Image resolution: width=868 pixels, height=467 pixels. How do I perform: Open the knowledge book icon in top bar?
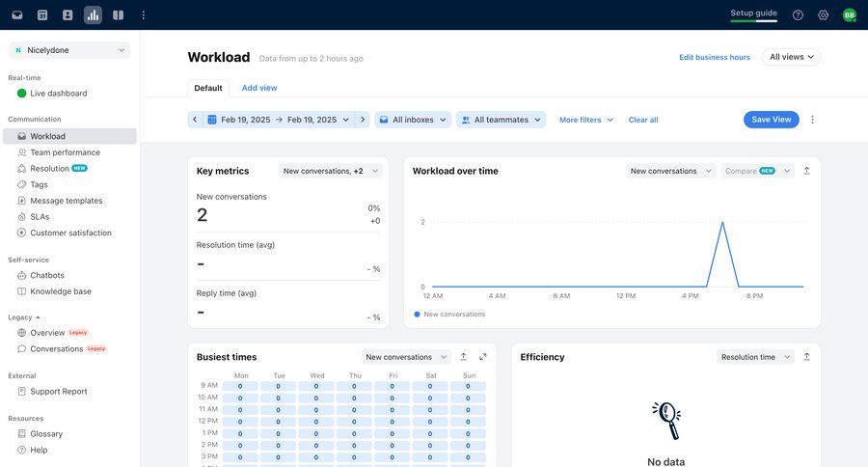118,15
